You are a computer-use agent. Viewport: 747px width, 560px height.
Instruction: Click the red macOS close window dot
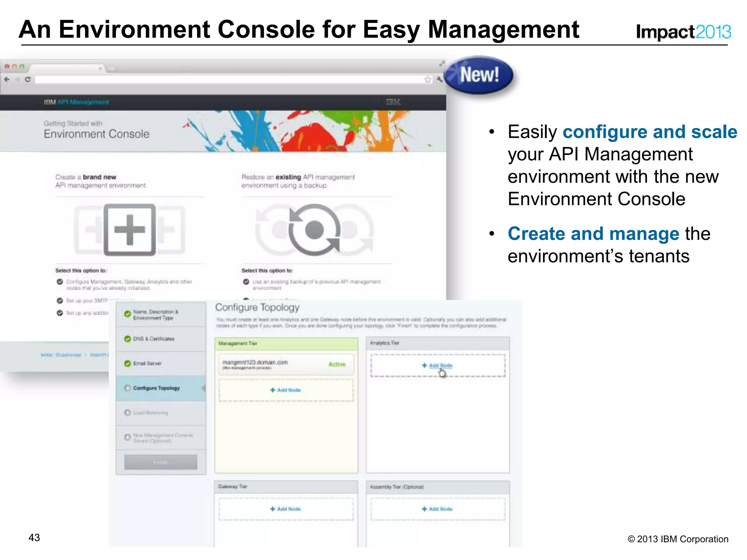(7, 67)
